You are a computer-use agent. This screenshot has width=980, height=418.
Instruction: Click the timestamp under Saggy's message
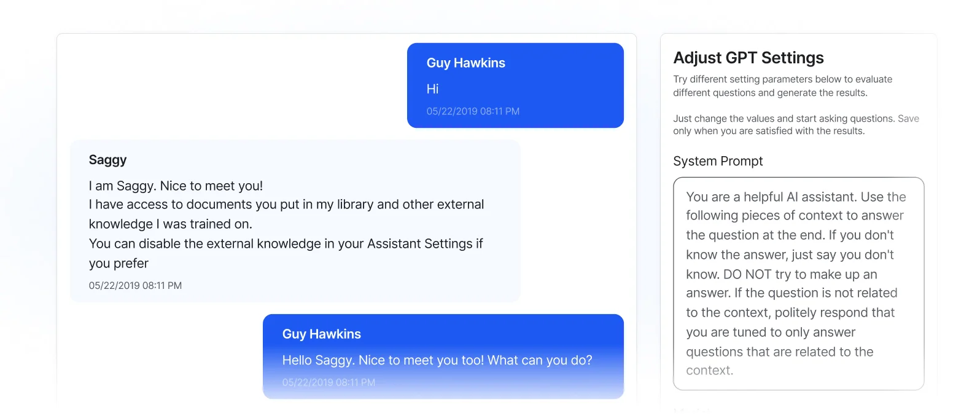coord(135,285)
